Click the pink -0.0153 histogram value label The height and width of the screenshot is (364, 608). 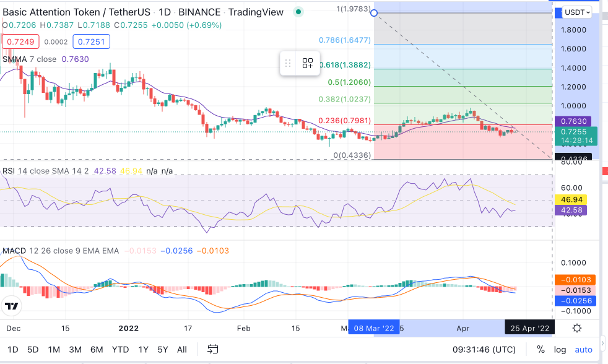pos(575,290)
